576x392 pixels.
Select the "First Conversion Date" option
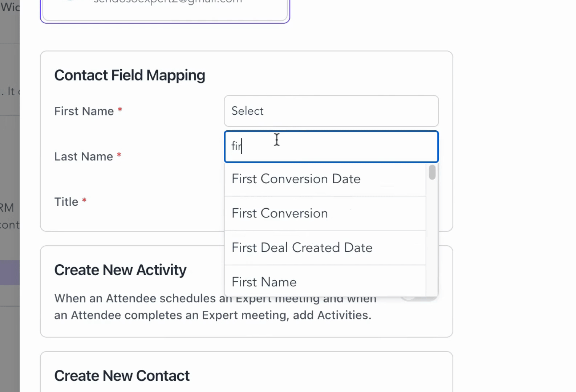[296, 179]
